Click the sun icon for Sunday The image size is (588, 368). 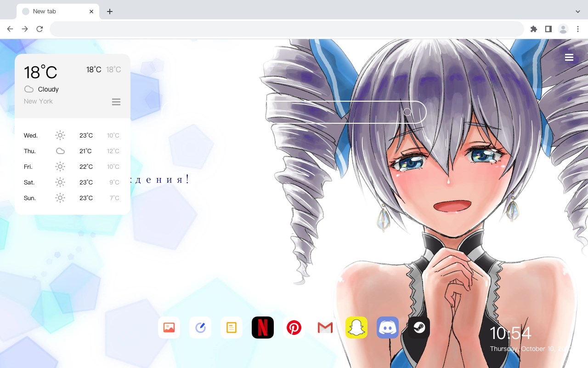(x=60, y=198)
